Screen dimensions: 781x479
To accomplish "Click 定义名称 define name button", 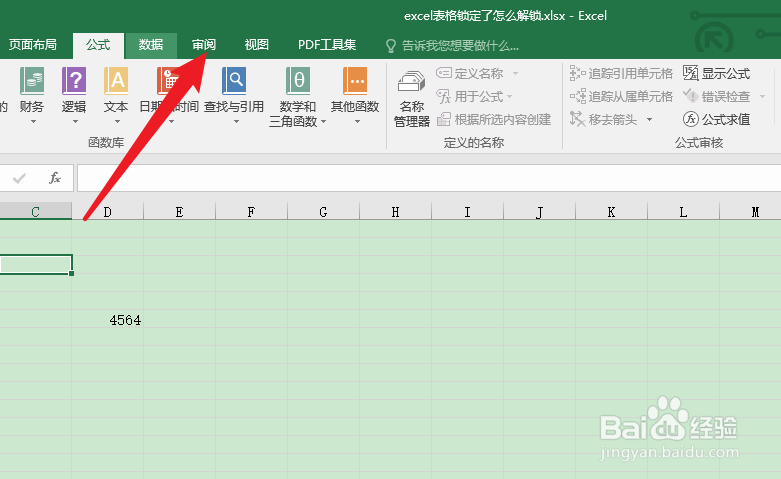I will click(470, 73).
